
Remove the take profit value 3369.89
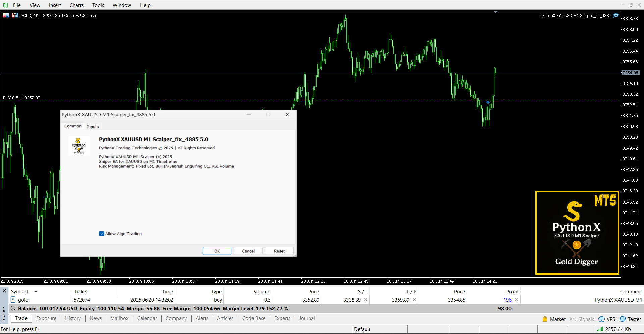click(x=414, y=300)
